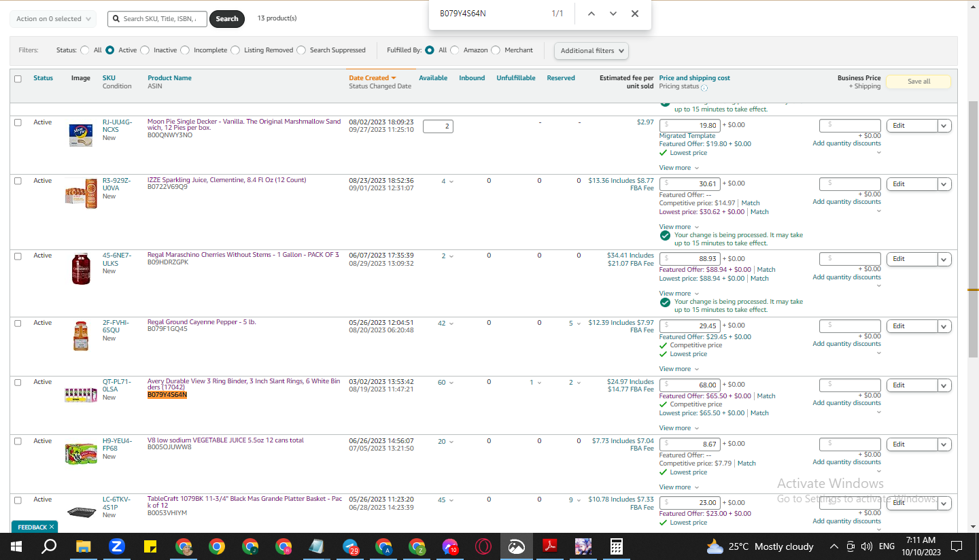The width and height of the screenshot is (979, 560).
Task: Click the Search button
Action: [227, 19]
